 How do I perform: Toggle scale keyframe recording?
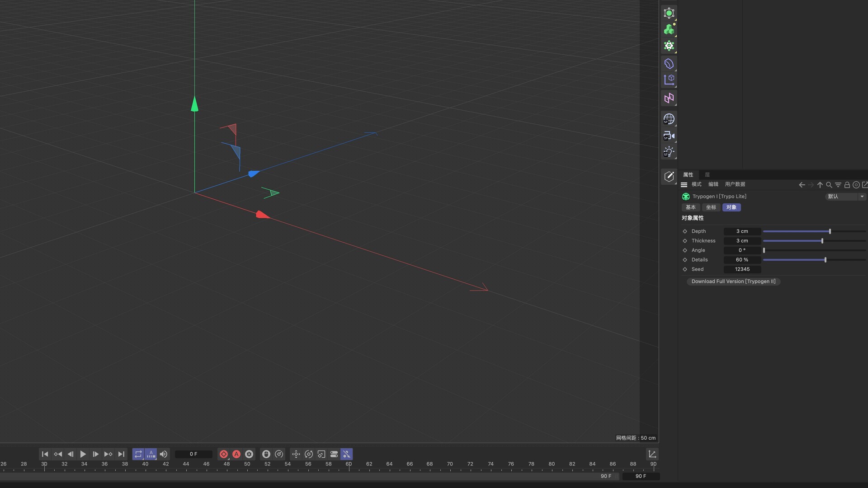(x=321, y=454)
